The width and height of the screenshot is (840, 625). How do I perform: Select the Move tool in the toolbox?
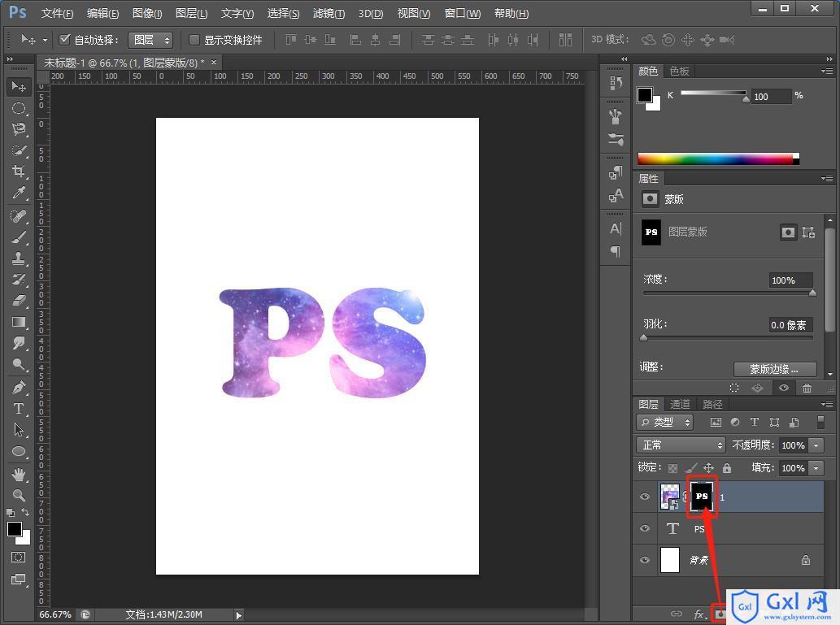click(x=18, y=86)
